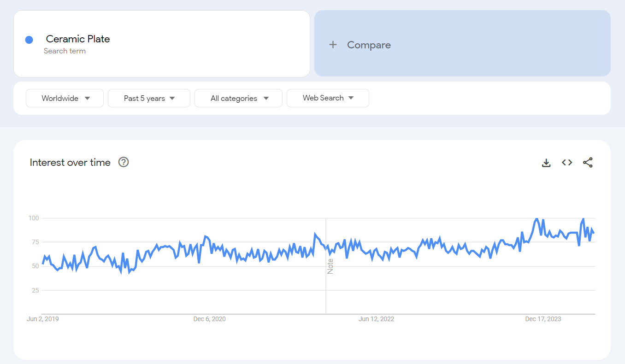
Task: Change the Web Search type dropdown
Action: click(328, 98)
